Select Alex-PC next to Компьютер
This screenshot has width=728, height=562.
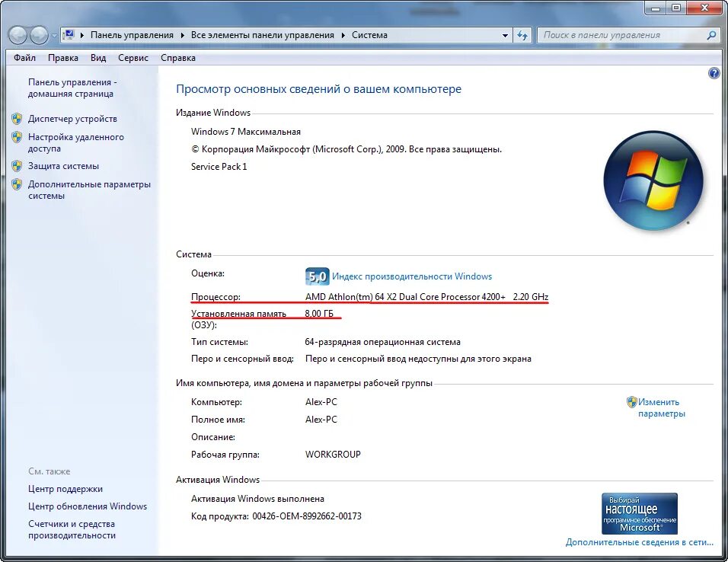[x=321, y=402]
